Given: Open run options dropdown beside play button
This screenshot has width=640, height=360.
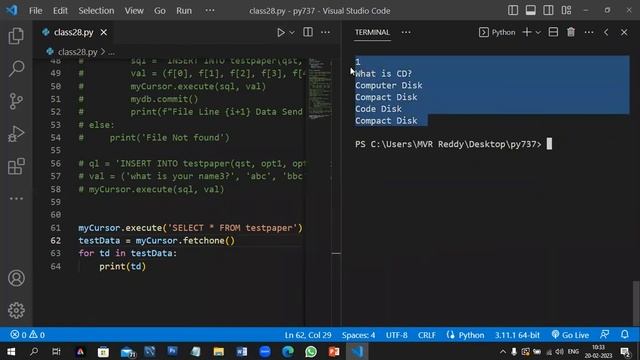Looking at the screenshot, I should tap(292, 32).
